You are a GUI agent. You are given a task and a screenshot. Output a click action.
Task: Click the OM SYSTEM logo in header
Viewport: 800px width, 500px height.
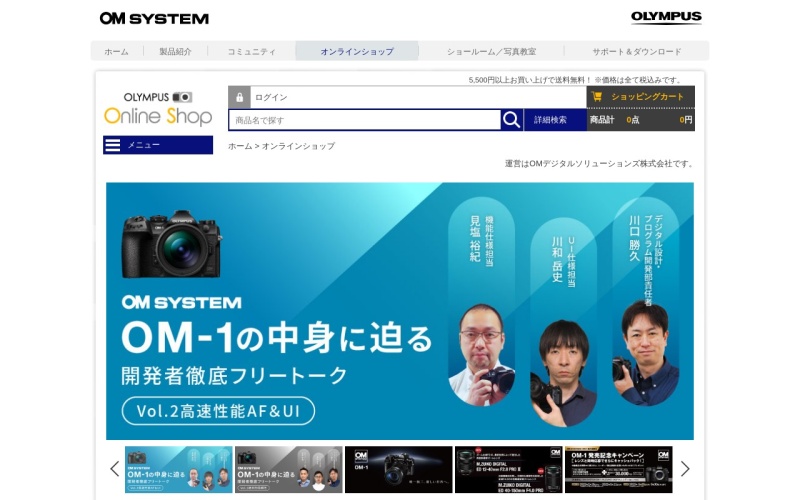tap(154, 18)
